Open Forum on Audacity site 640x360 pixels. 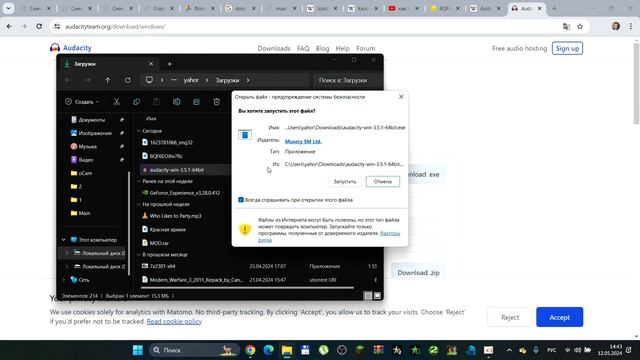[x=365, y=49]
